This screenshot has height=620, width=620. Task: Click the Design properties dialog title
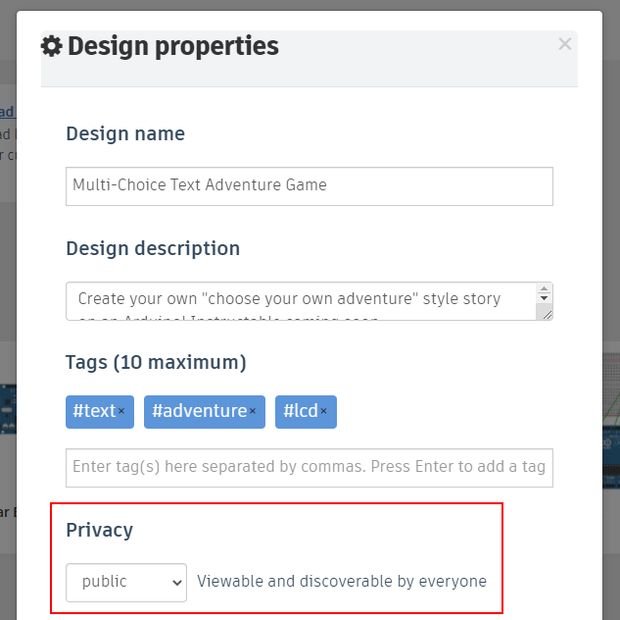[173, 46]
